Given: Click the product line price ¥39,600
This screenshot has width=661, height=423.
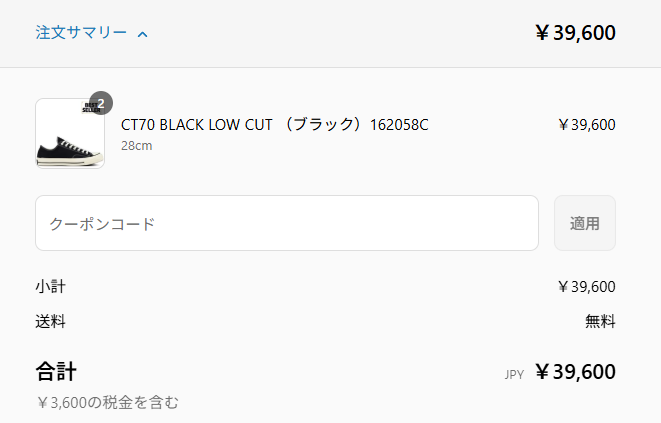Looking at the screenshot, I should click(587, 125).
